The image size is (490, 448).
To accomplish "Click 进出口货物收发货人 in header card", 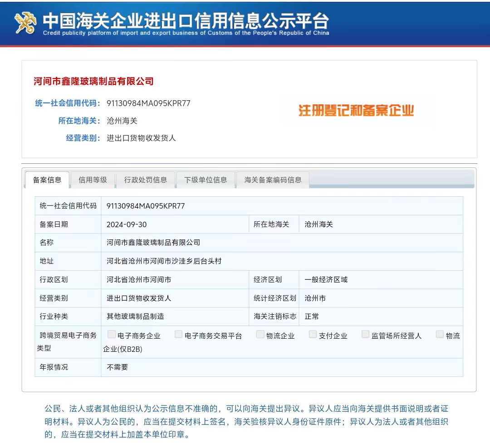I will 141,138.
